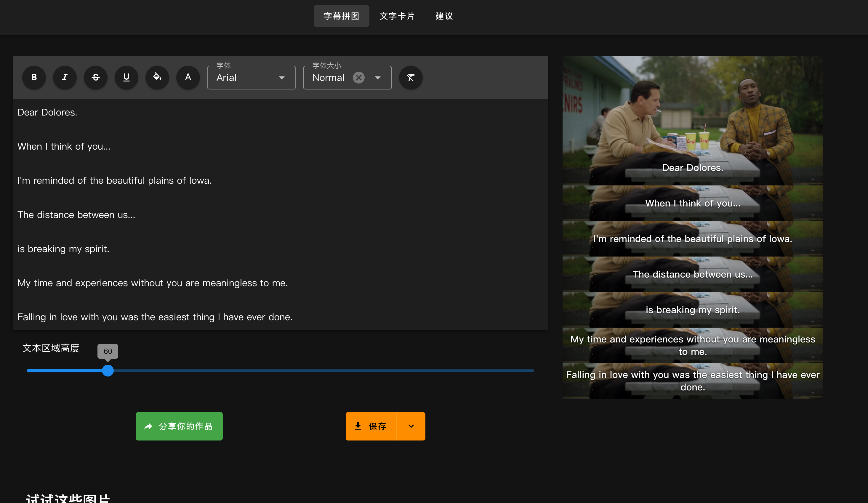Switch to the 字幕拼图 tab
This screenshot has width=868, height=503.
[341, 16]
